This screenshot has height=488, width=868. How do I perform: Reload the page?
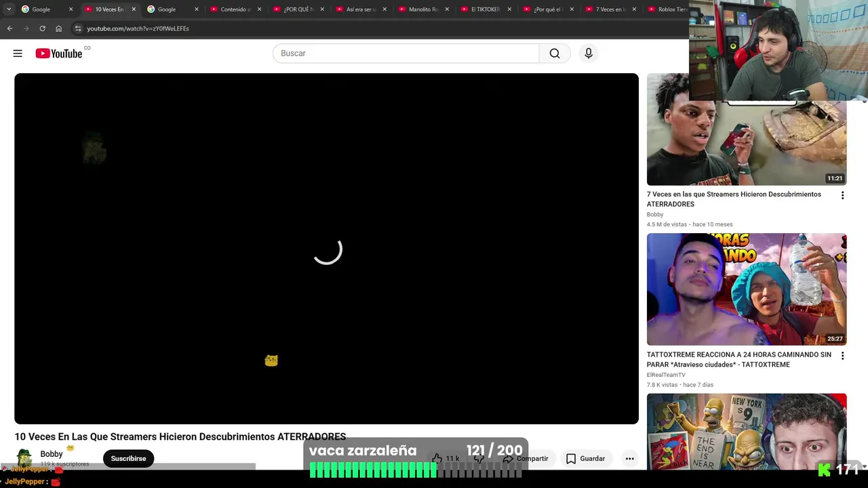click(42, 28)
